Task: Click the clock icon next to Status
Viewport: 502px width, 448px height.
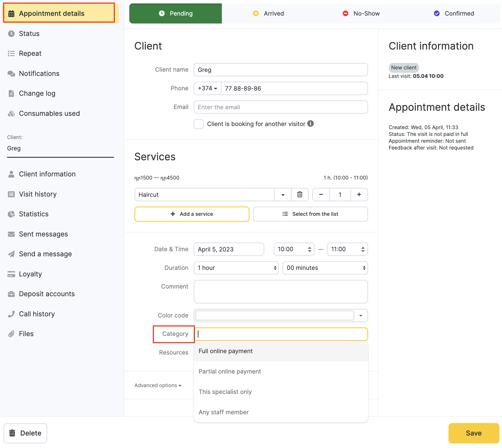Action: [x=11, y=34]
